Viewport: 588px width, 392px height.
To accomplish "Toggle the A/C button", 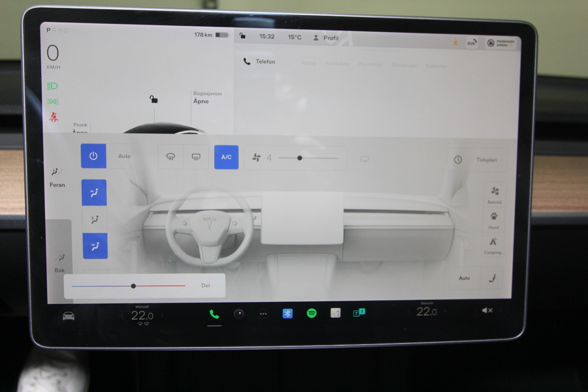I will (226, 157).
